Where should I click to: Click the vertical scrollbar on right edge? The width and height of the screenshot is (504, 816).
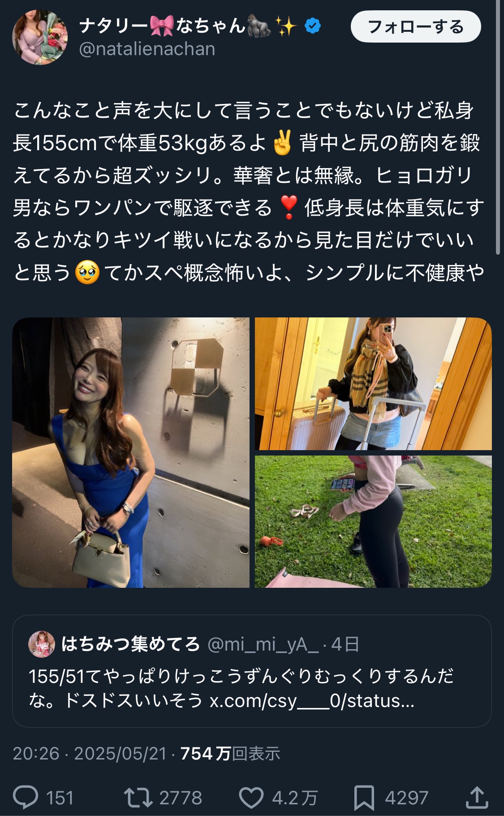point(498,127)
